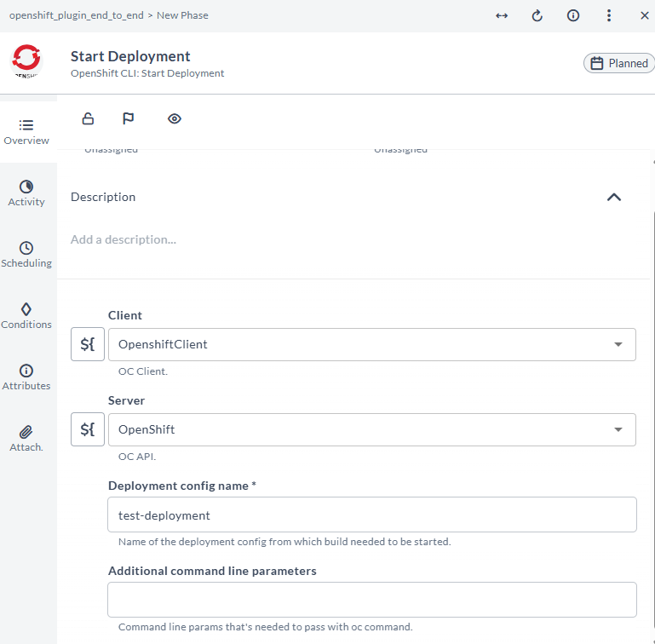Click the Description section heading
This screenshot has width=655, height=644.
[x=103, y=197]
